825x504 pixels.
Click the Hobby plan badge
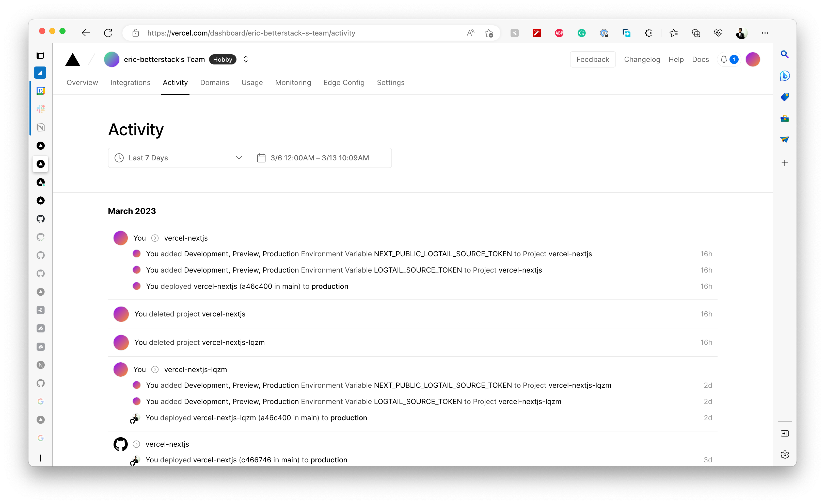[x=222, y=60]
